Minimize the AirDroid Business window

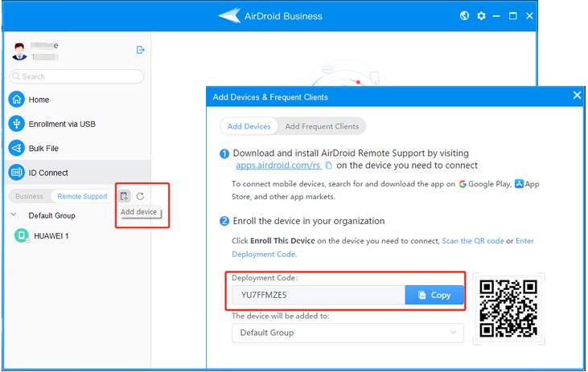point(496,16)
